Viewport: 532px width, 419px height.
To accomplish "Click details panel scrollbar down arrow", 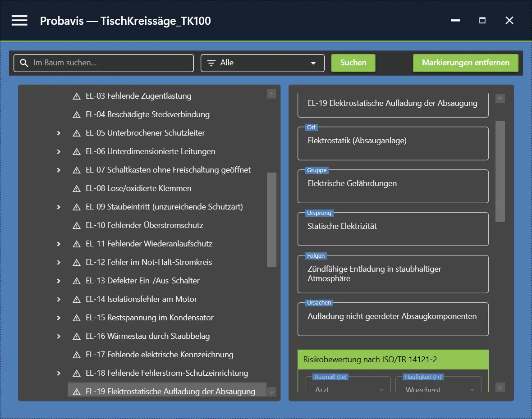I will 500,387.
